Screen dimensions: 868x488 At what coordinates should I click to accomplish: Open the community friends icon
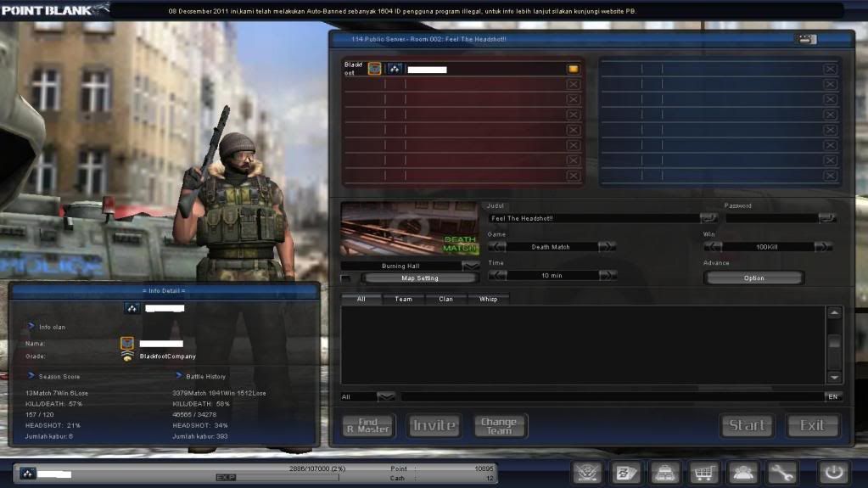tap(742, 473)
